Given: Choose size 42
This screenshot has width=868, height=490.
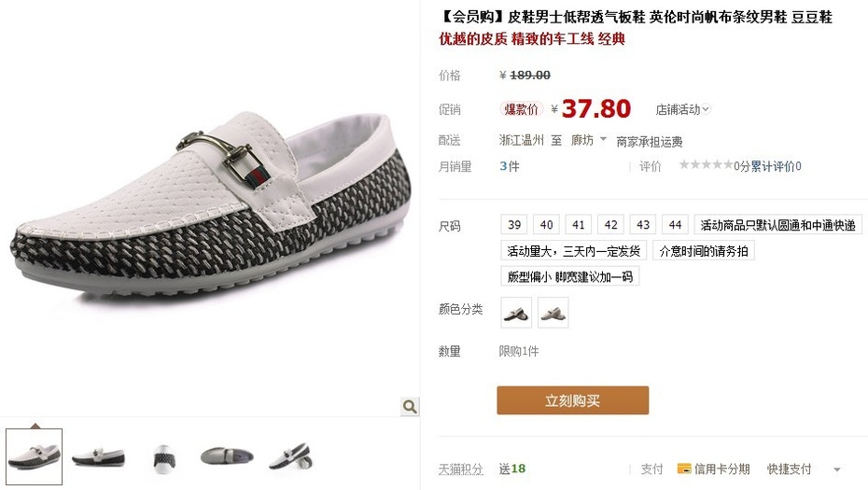Looking at the screenshot, I should 610,224.
